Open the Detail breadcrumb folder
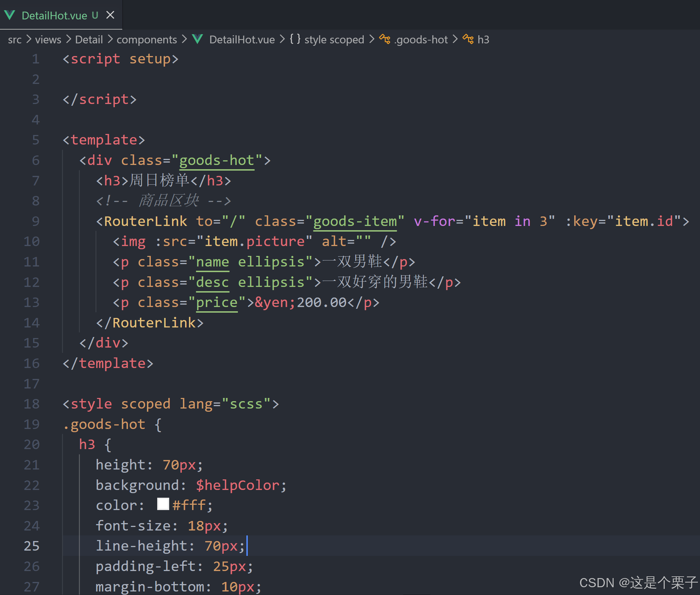The height and width of the screenshot is (595, 700). pyautogui.click(x=89, y=39)
